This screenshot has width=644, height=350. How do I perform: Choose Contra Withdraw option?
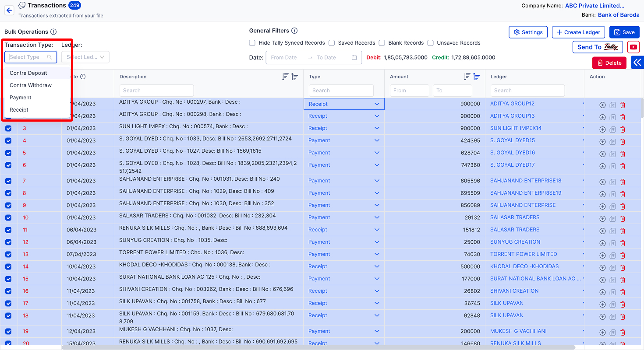coord(37,85)
